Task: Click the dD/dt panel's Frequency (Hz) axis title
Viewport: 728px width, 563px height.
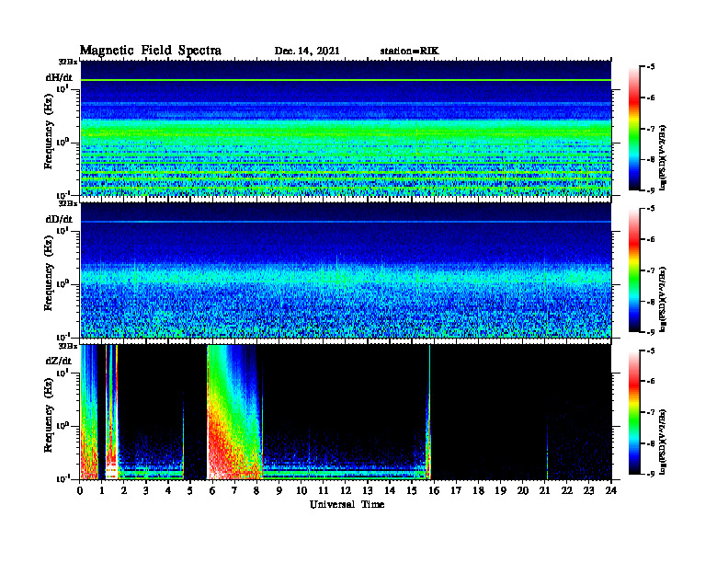Action: 49,273
